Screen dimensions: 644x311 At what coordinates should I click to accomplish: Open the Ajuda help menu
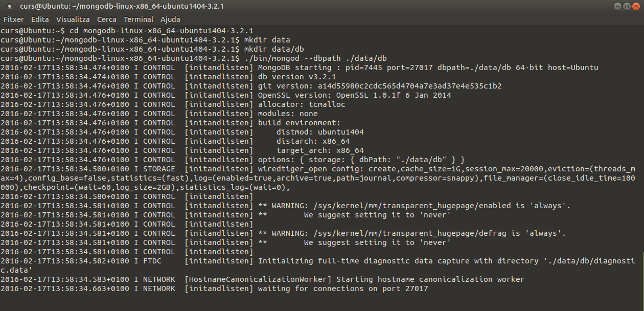[x=170, y=19]
